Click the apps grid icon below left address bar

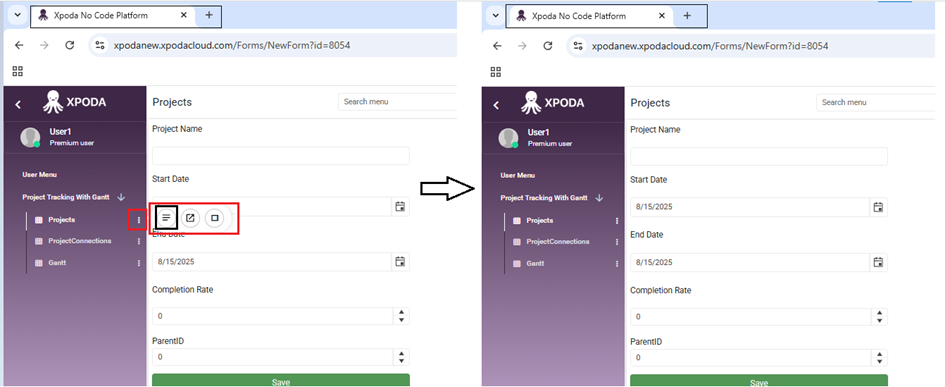(x=17, y=71)
